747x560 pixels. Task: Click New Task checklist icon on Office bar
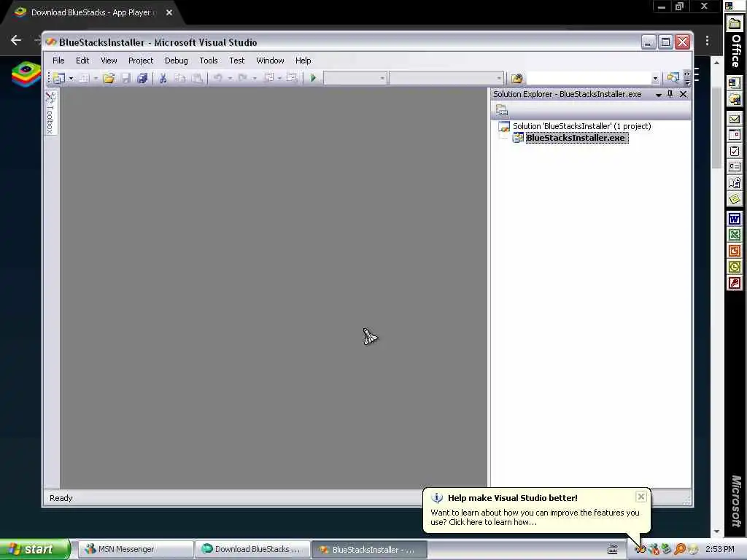(x=734, y=151)
